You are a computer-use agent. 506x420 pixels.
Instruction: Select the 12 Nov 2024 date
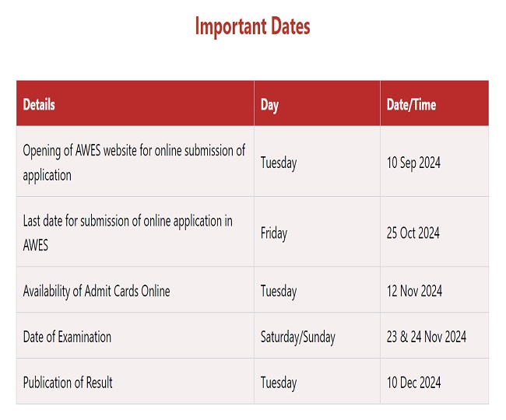click(x=414, y=291)
